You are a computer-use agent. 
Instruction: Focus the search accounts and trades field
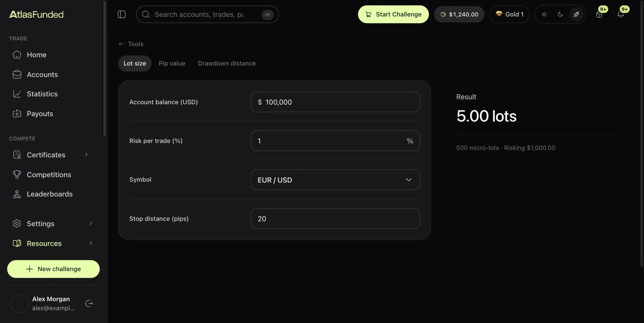207,14
